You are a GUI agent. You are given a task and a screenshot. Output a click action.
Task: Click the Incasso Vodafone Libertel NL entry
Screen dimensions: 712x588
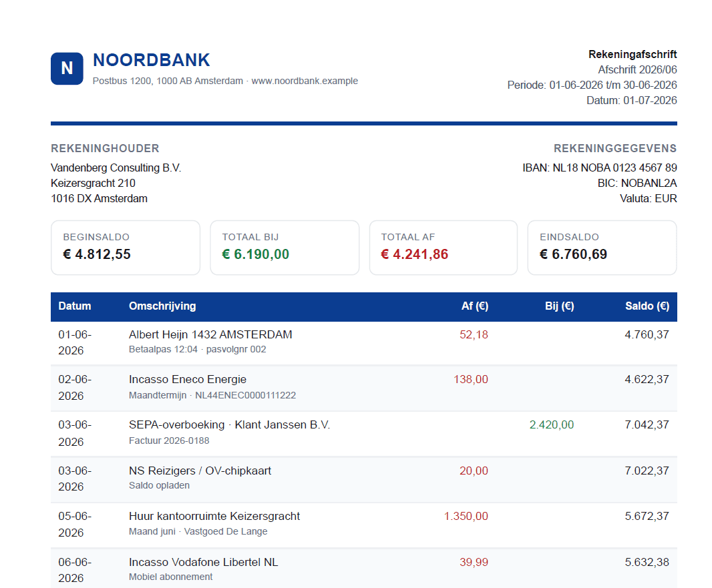[204, 563]
